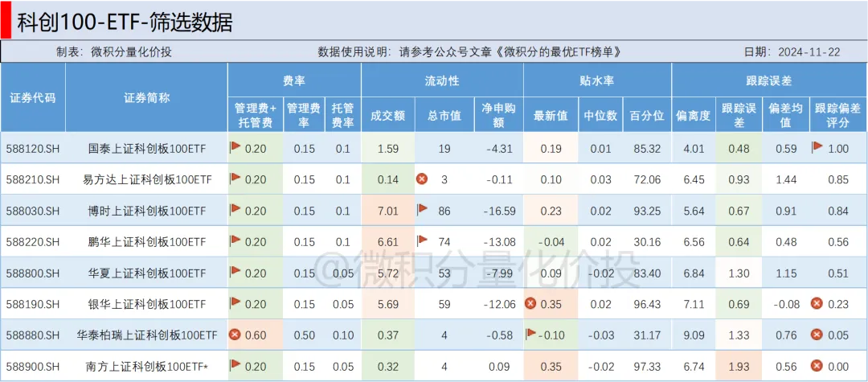Screen dimensions: 868x382
Task: Click the red flag beside 国泰 tracking score 1.00
Action: 817,147
